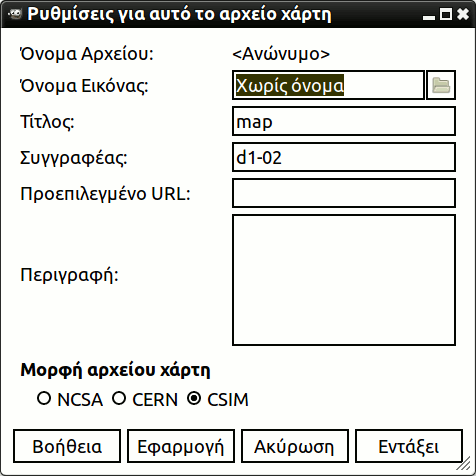The width and height of the screenshot is (476, 476).
Task: Focus the Προεπιλεγμένο URL field
Action: 344,193
